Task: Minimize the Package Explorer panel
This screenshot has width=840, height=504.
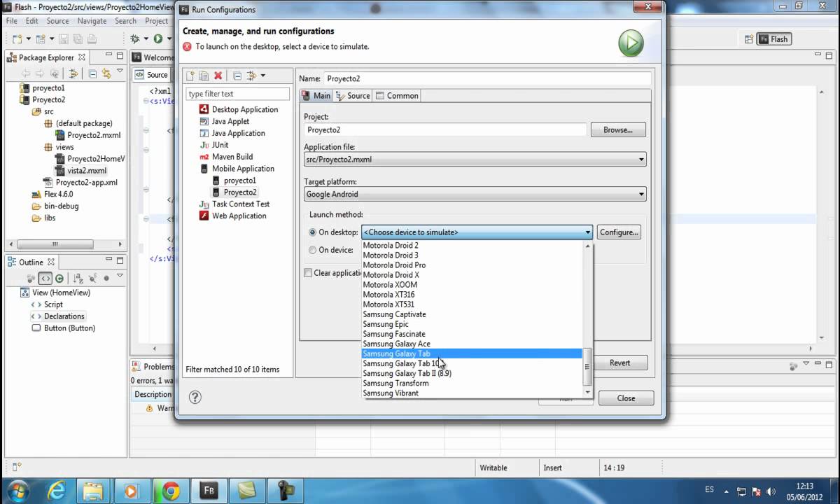Action: [109, 56]
